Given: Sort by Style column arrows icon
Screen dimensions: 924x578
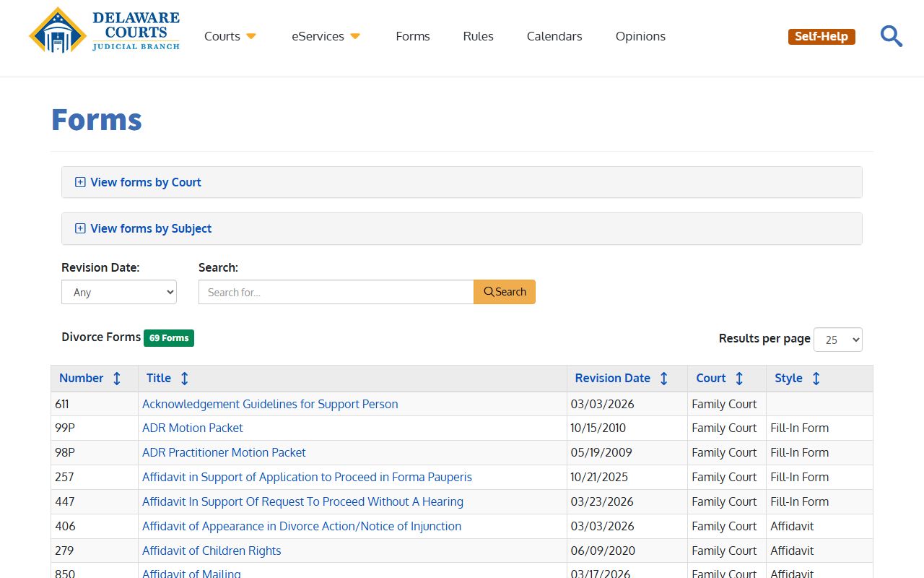Looking at the screenshot, I should pyautogui.click(x=816, y=378).
